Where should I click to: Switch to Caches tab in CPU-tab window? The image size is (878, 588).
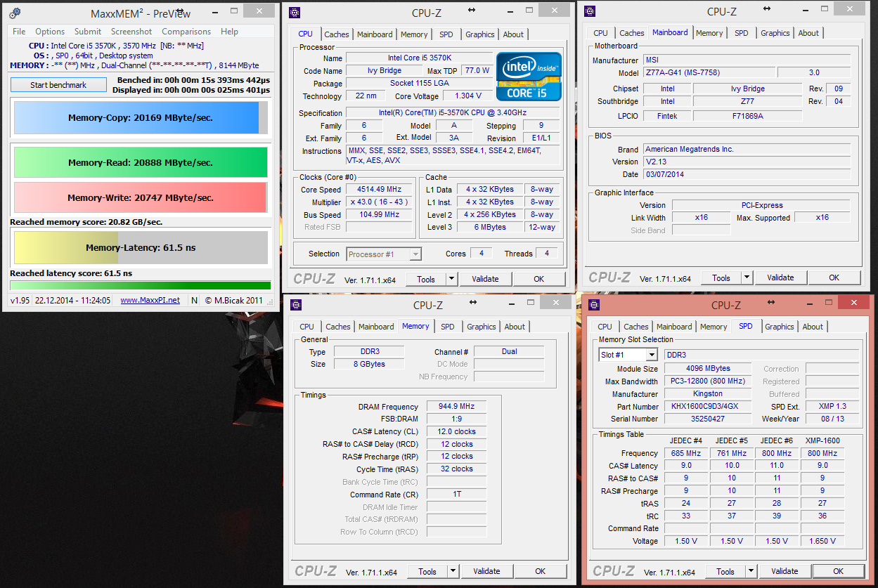point(337,34)
